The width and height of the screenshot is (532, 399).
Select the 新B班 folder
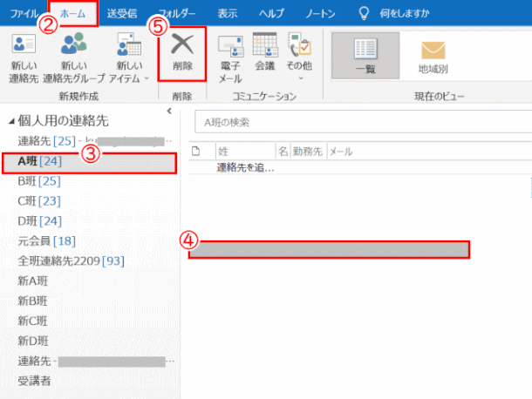point(90,301)
